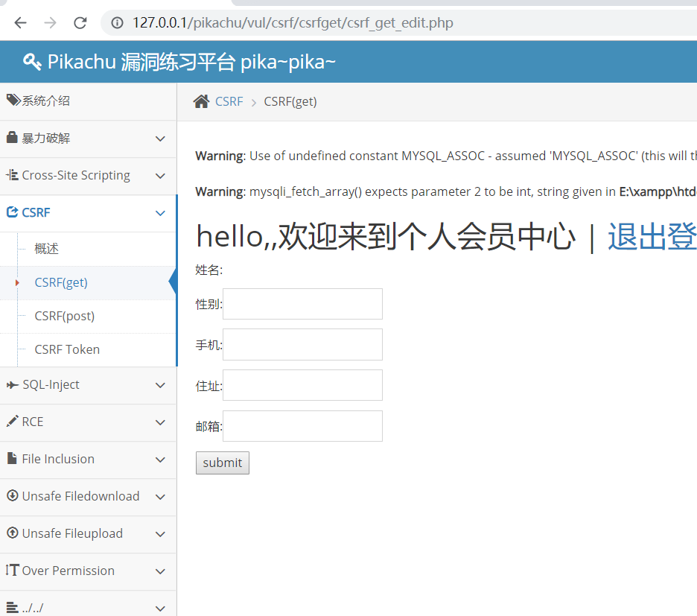697x616 pixels.
Task: Open the Over Permission menu label
Action: point(69,571)
